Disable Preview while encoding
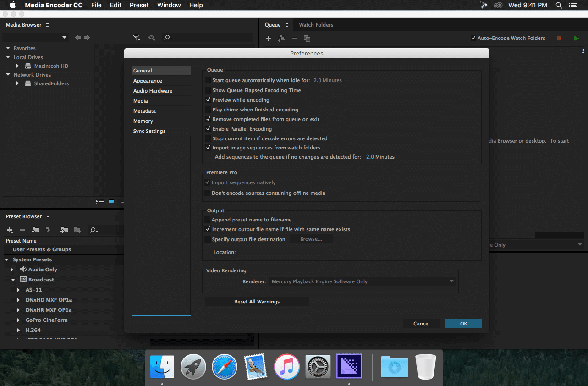The height and width of the screenshot is (386, 588). click(208, 100)
